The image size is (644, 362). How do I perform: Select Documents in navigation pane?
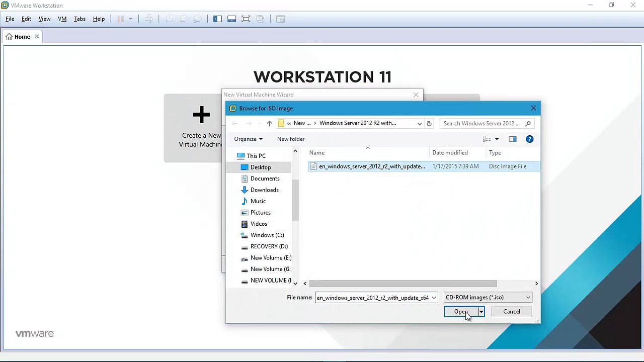pyautogui.click(x=265, y=178)
